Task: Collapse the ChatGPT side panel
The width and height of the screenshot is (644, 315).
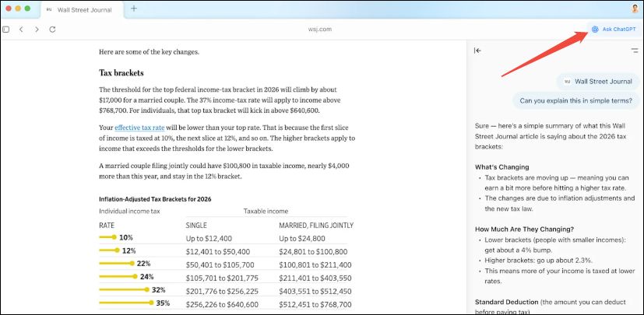Action: [477, 51]
